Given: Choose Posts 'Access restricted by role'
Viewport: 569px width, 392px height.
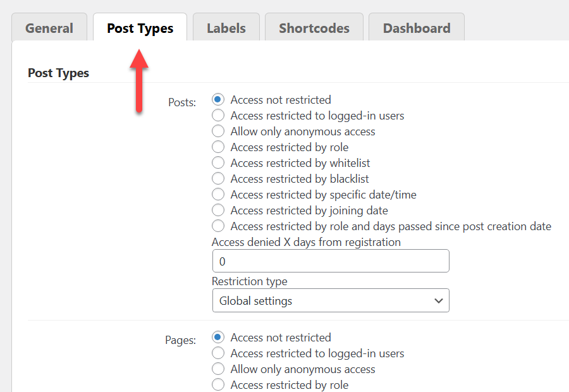Looking at the screenshot, I should coord(218,147).
